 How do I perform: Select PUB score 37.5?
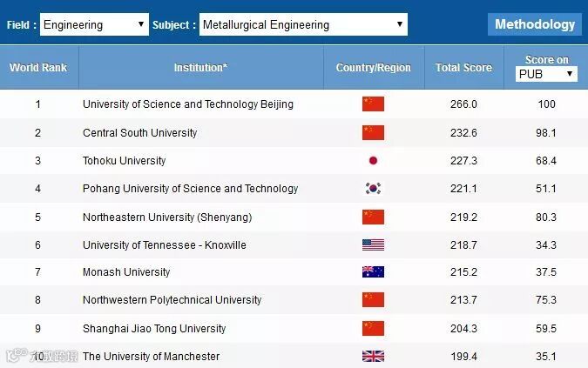coord(546,271)
